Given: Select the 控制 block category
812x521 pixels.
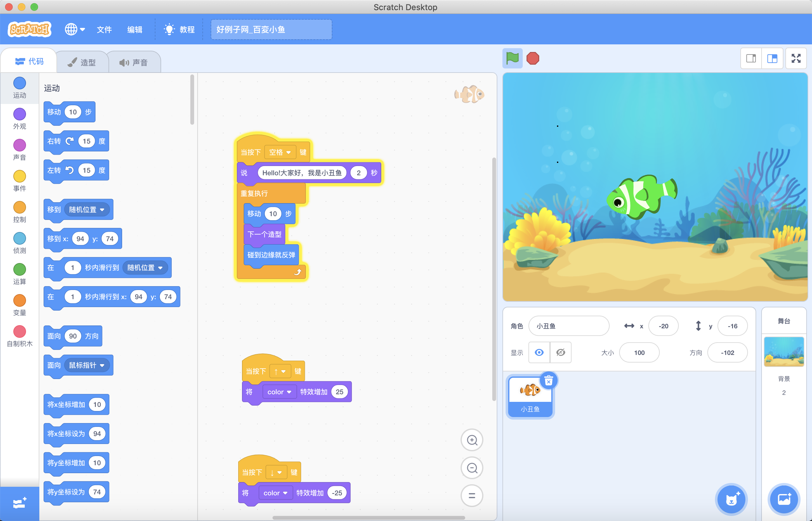Looking at the screenshot, I should coord(20,212).
